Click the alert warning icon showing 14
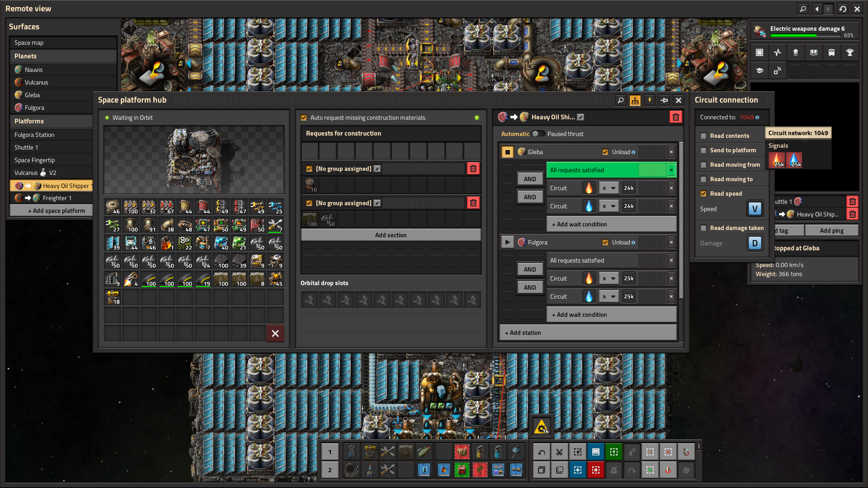This screenshot has height=488, width=868. [541, 427]
